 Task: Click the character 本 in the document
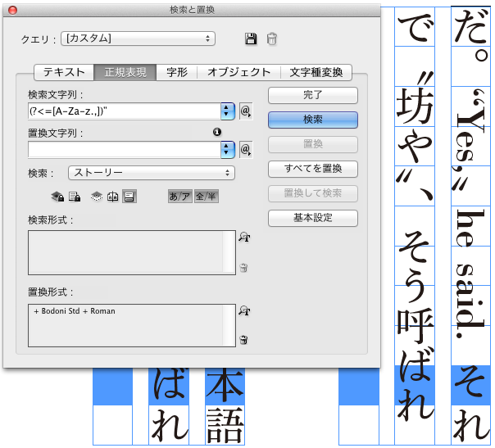click(x=225, y=385)
